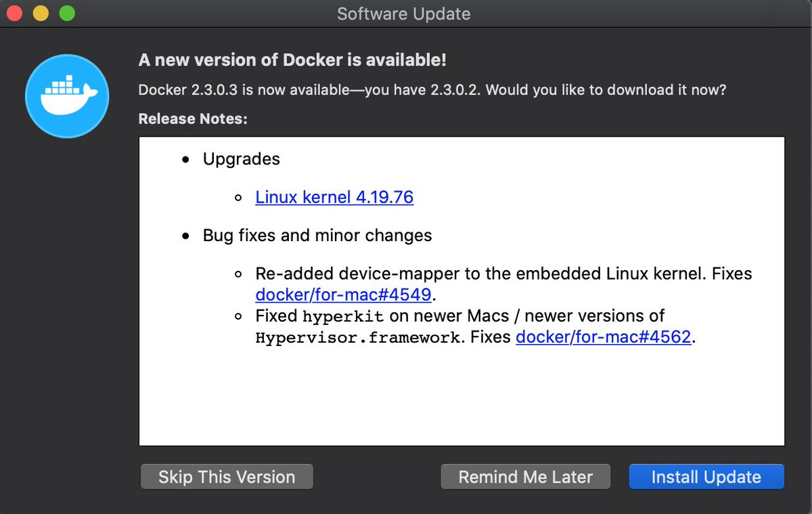This screenshot has height=514, width=812.
Task: Open the docker/for-mac#4562 issue link
Action: click(x=604, y=337)
